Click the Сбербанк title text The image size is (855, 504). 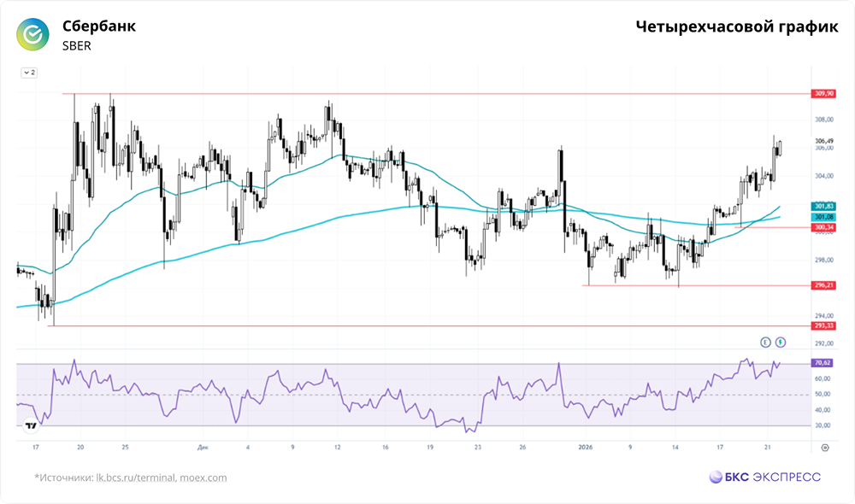click(x=99, y=26)
